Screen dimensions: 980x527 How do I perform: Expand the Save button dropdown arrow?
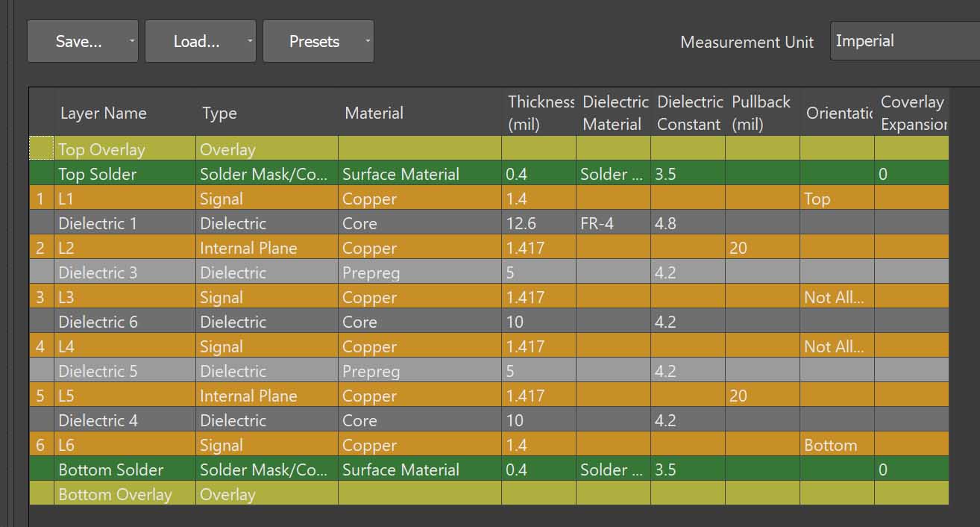(x=132, y=42)
